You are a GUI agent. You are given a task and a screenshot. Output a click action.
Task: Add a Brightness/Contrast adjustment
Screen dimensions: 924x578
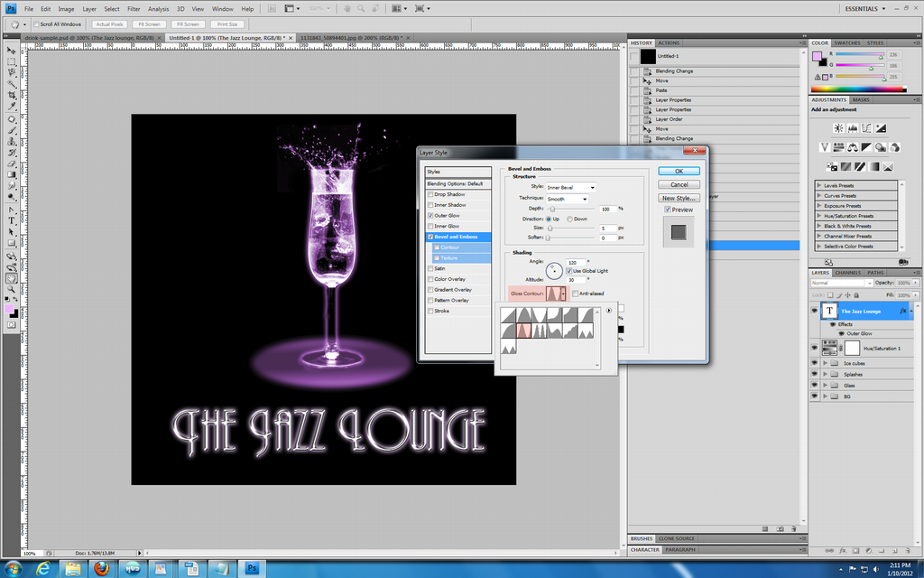point(838,128)
